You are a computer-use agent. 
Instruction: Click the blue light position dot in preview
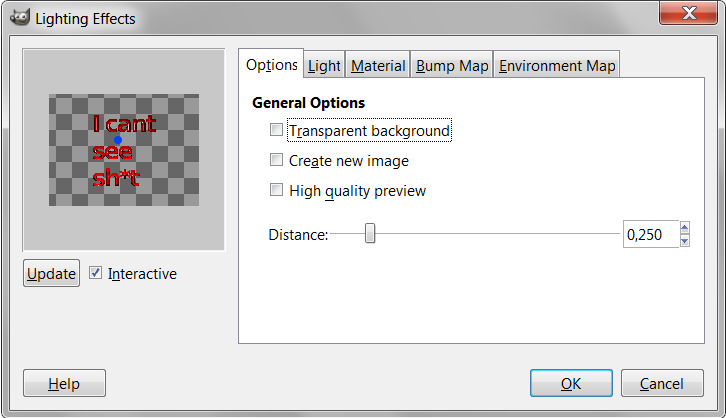118,140
